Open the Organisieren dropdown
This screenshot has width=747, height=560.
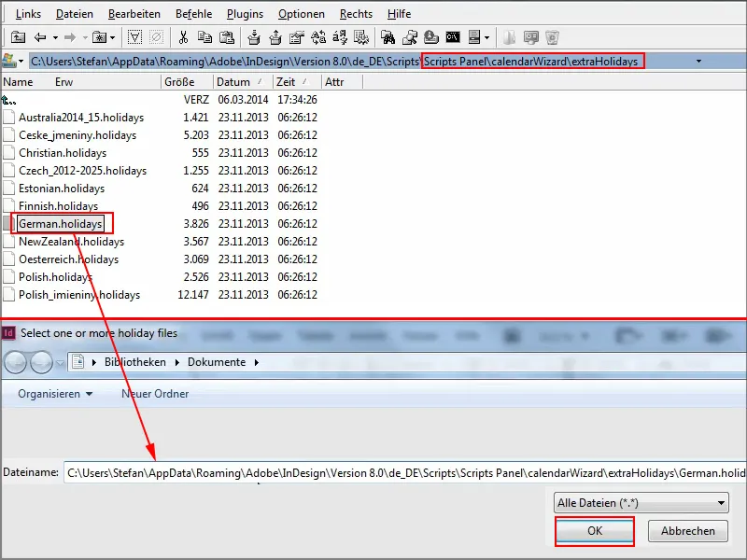55,394
